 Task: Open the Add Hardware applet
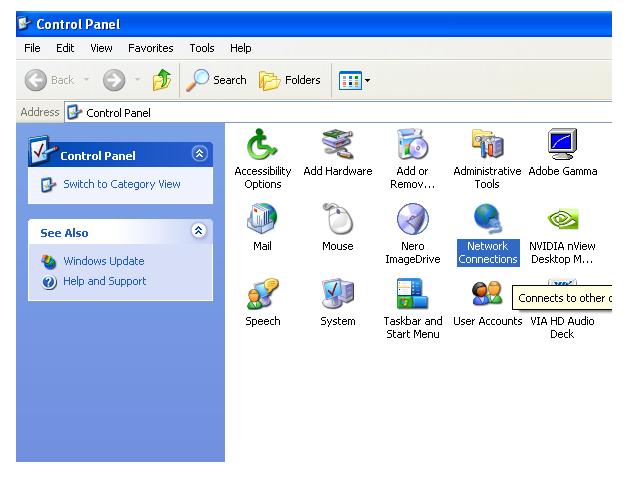point(338,146)
